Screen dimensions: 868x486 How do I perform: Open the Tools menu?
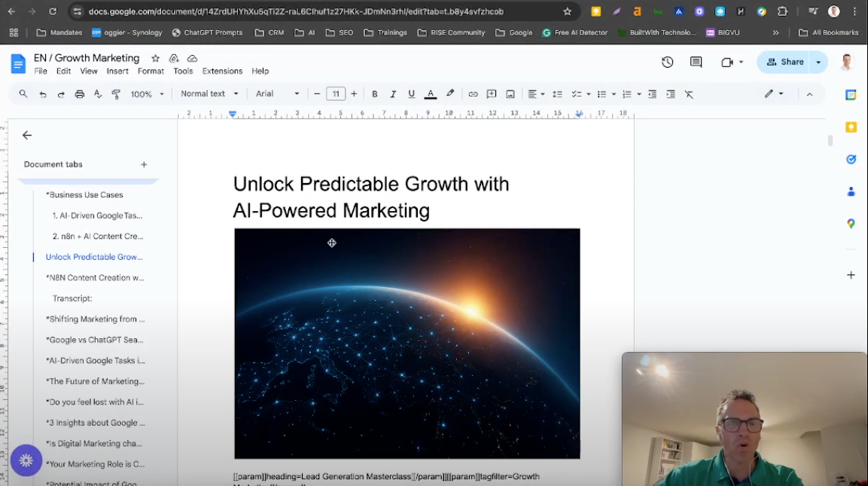pos(183,71)
